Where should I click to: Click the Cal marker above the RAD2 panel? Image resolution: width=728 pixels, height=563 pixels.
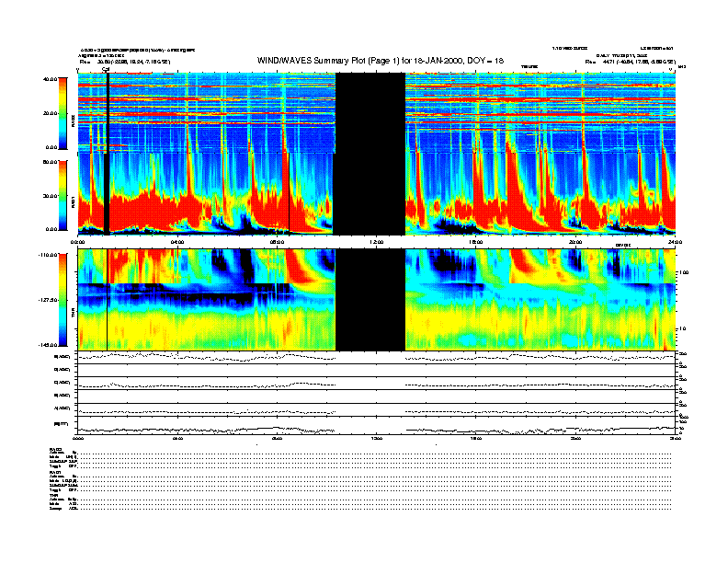pyautogui.click(x=106, y=70)
